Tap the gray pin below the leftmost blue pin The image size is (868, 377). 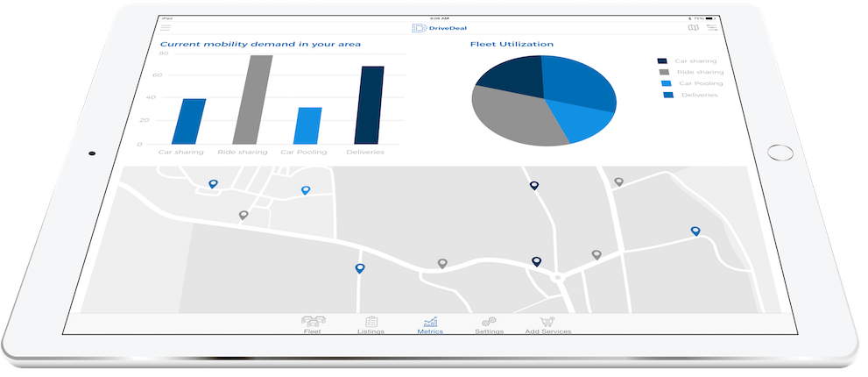[x=243, y=215]
